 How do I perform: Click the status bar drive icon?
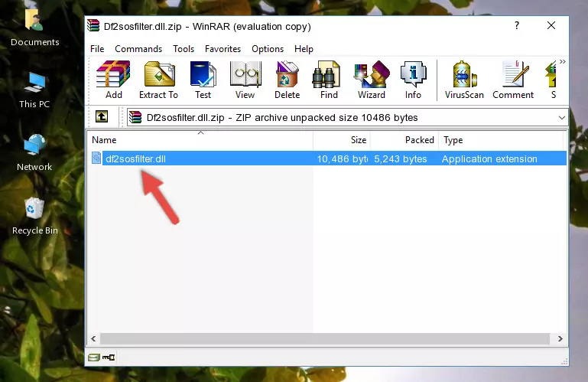coord(94,358)
